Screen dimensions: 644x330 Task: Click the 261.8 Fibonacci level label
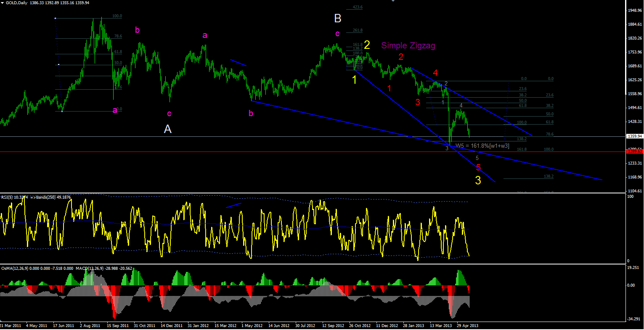point(358,30)
